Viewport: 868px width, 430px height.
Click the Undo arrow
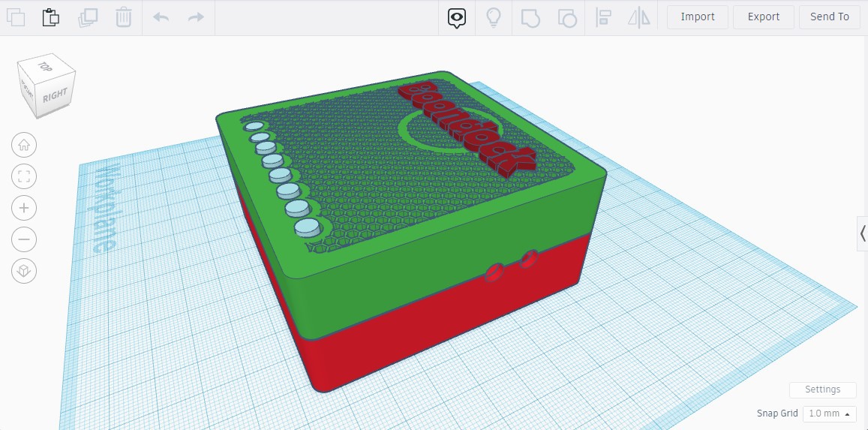point(161,17)
